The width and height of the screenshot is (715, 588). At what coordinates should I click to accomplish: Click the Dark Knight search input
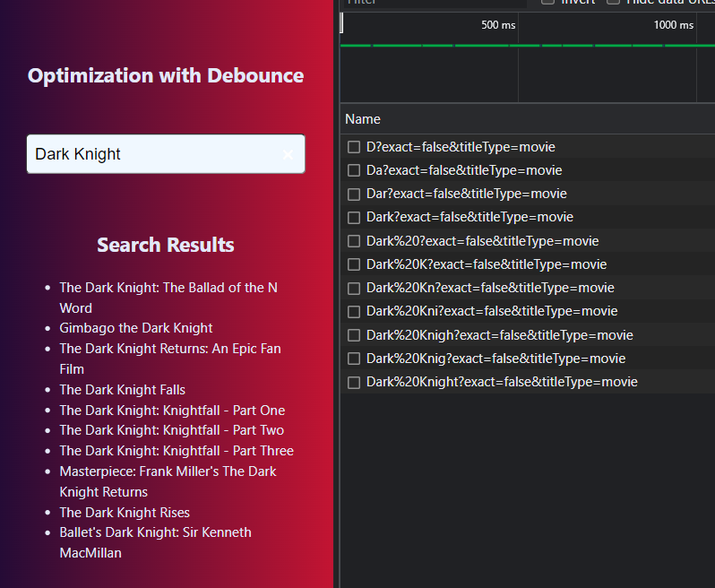click(x=166, y=154)
